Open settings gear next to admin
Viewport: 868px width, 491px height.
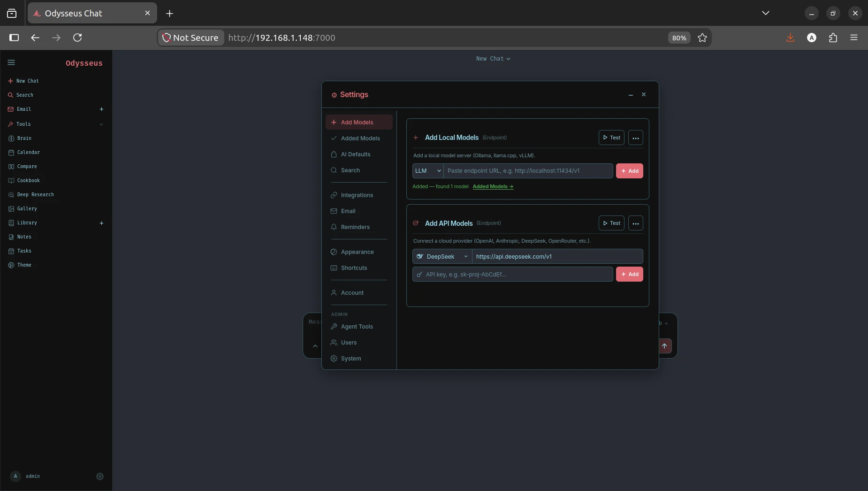tap(100, 476)
